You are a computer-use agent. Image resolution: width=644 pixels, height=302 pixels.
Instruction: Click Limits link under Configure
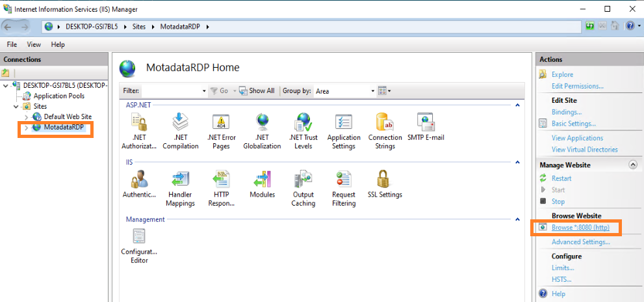coord(563,268)
